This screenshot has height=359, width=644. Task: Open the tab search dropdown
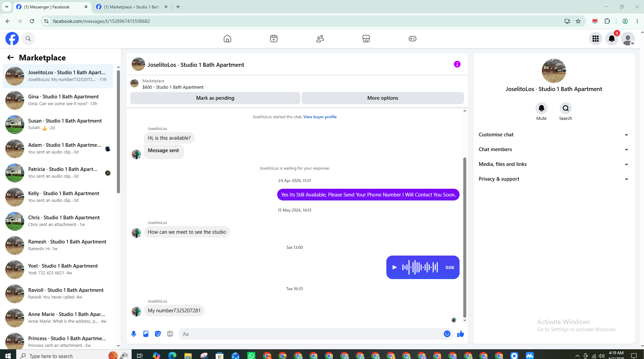(6, 7)
